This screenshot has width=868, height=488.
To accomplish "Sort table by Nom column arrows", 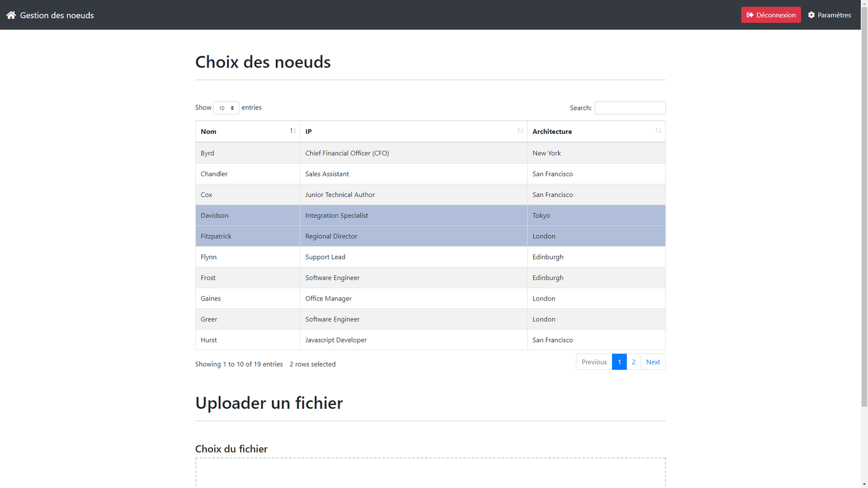I will (x=292, y=131).
